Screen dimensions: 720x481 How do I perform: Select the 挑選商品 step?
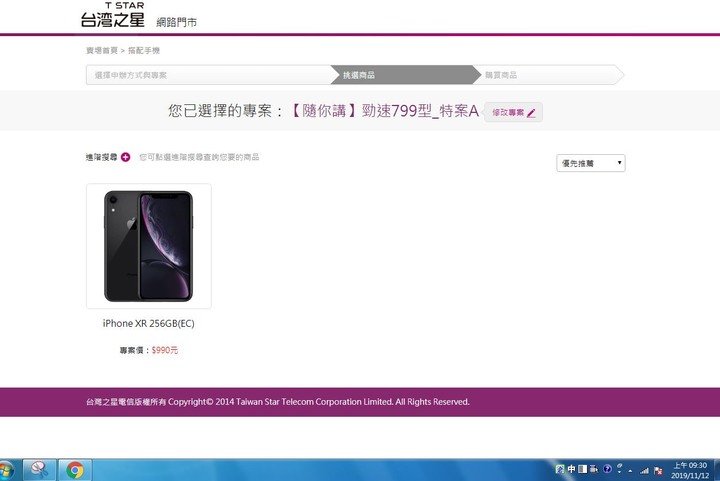[405, 75]
